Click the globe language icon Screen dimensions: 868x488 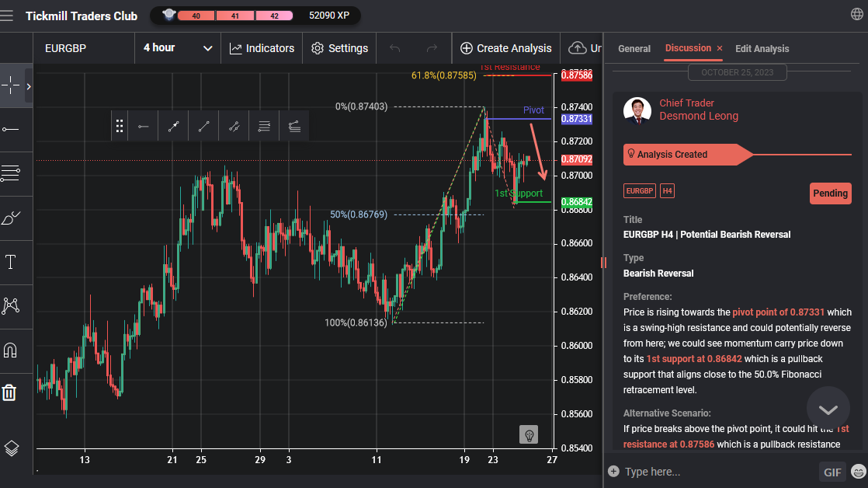coord(856,14)
